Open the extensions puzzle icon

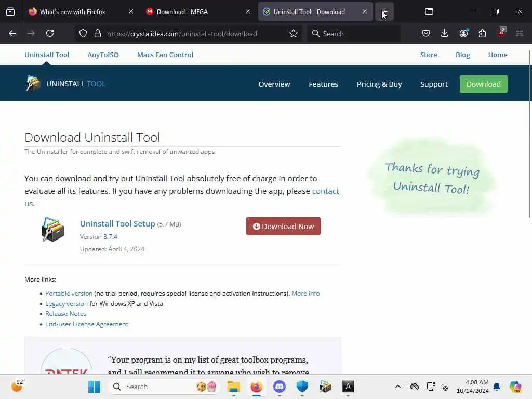pyautogui.click(x=482, y=33)
